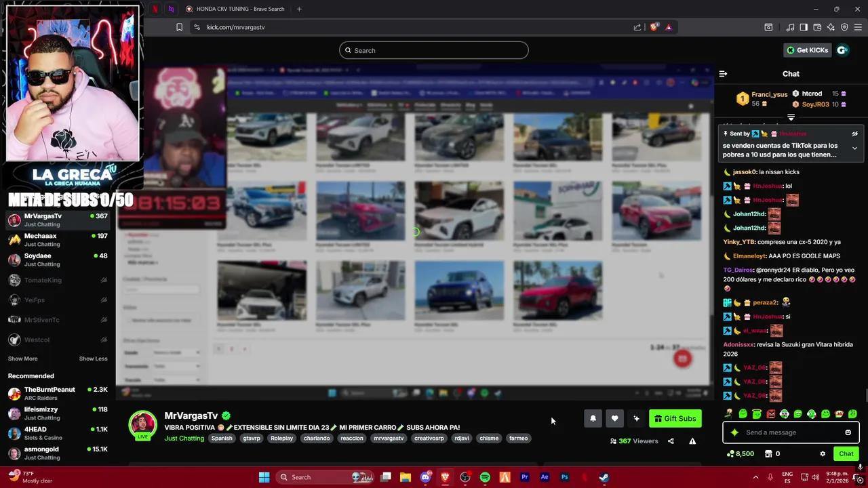Click Just Chatting category link

pos(184,439)
